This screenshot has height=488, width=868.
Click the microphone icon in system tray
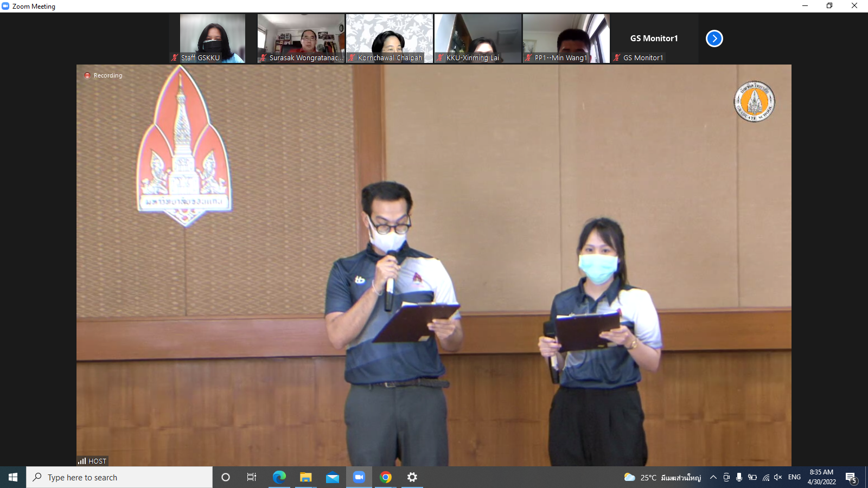click(x=739, y=477)
